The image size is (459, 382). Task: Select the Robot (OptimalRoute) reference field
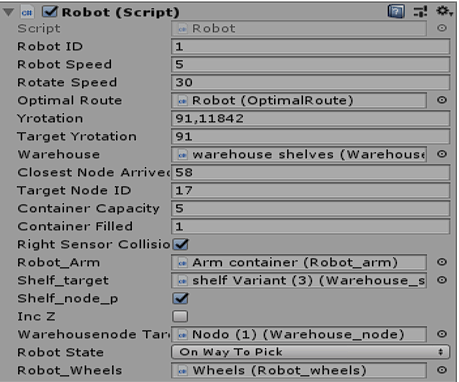point(299,100)
